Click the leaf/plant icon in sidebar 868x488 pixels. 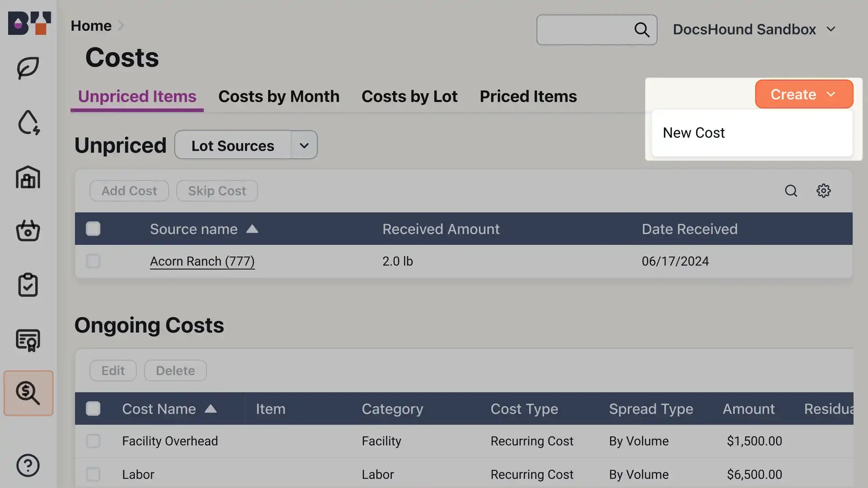(28, 67)
